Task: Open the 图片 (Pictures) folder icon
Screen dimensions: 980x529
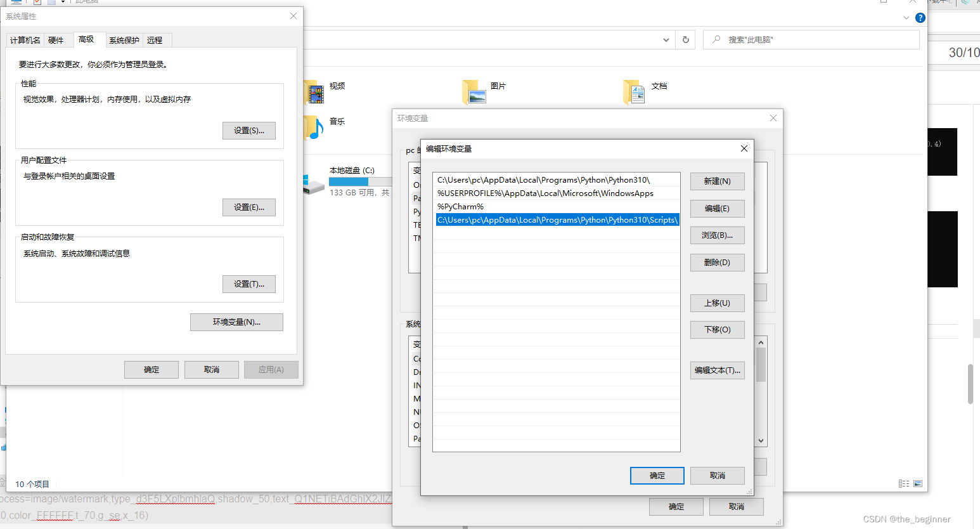Action: coord(475,93)
